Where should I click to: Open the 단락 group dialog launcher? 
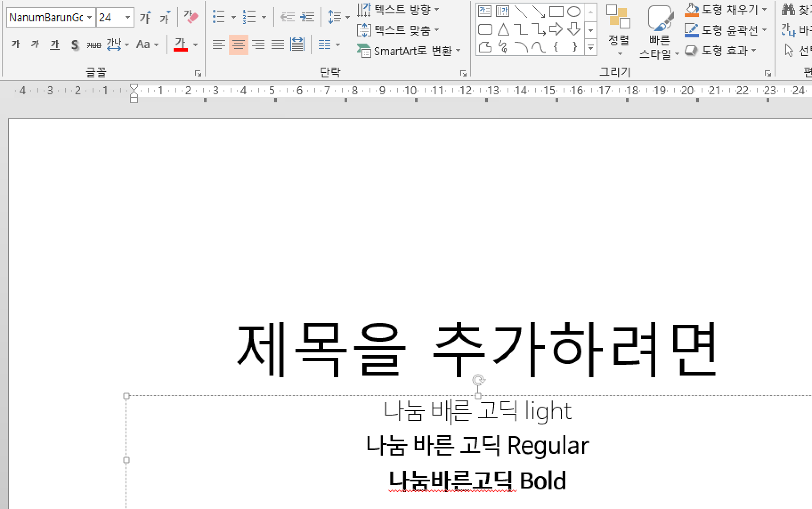(x=463, y=73)
